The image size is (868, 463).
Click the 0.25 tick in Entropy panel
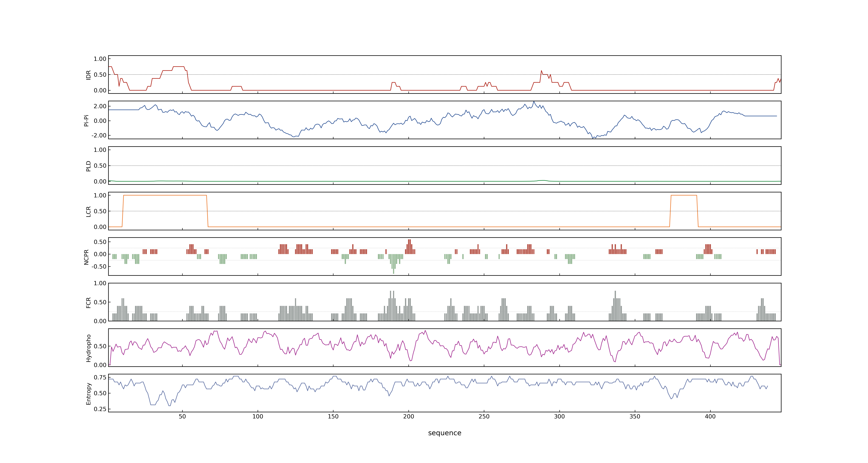pyautogui.click(x=100, y=409)
